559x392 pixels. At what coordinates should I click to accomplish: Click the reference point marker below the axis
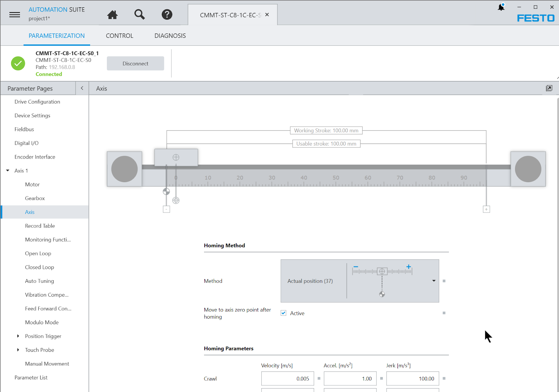click(x=166, y=191)
